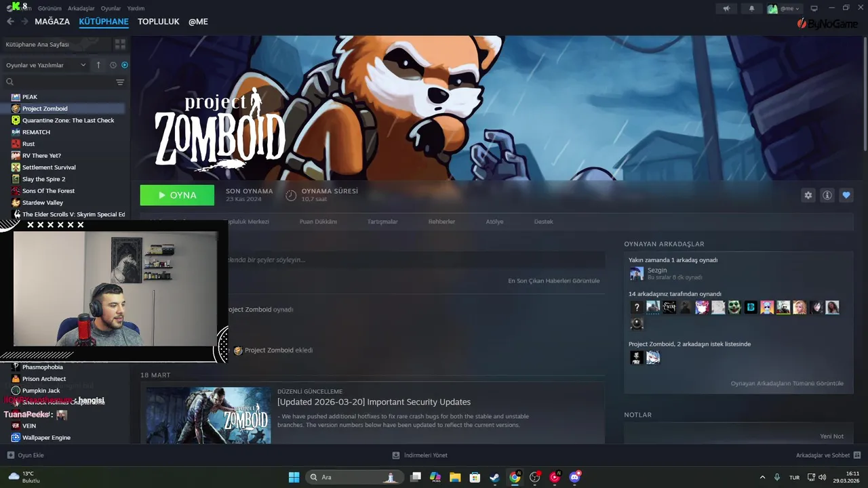Viewport: 868px width, 488px height.
Task: Toggle ready-to-play filter icon
Action: (125, 65)
